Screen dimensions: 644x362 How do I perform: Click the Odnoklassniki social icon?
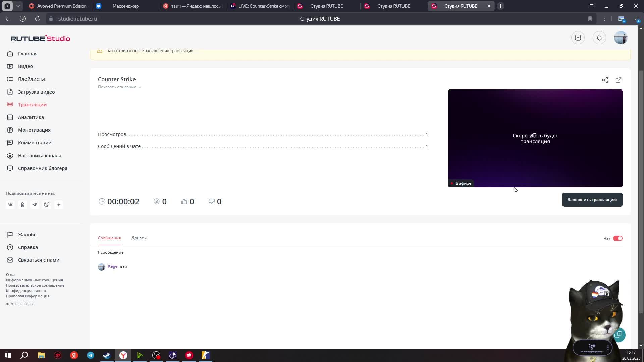22,205
